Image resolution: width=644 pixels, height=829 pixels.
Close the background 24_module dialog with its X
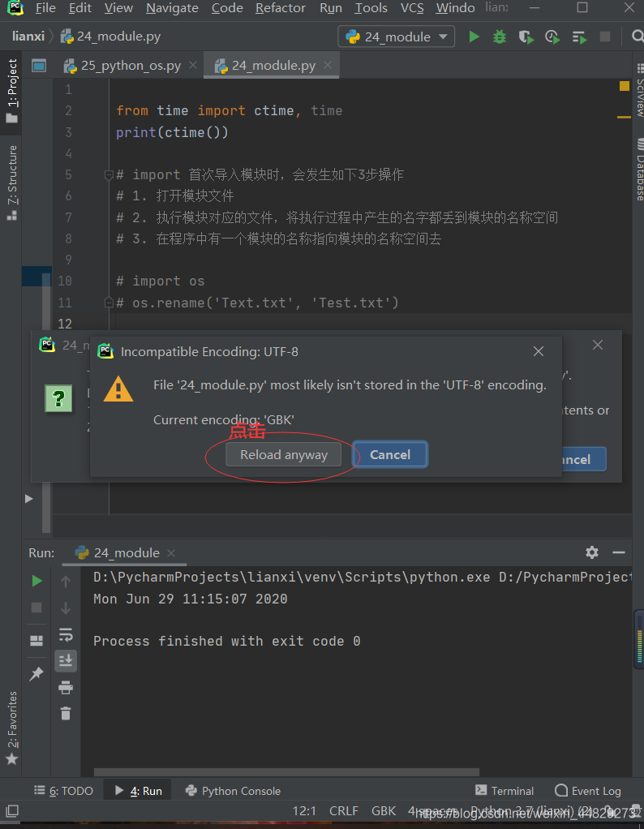[x=598, y=345]
